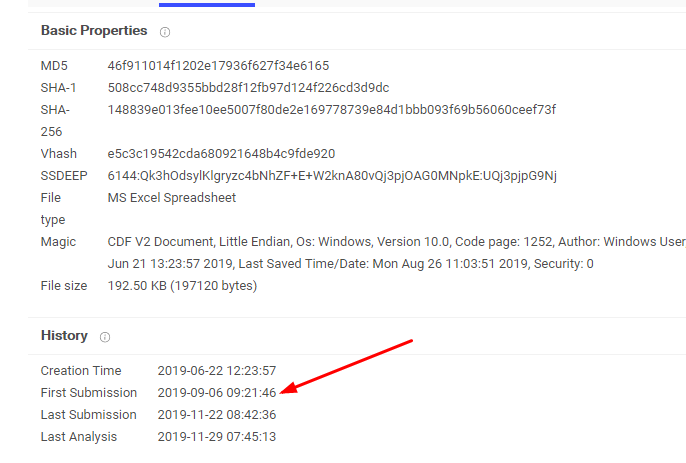Click the Basic Properties section heading
Image resolution: width=686 pixels, height=463 pixels.
94,31
